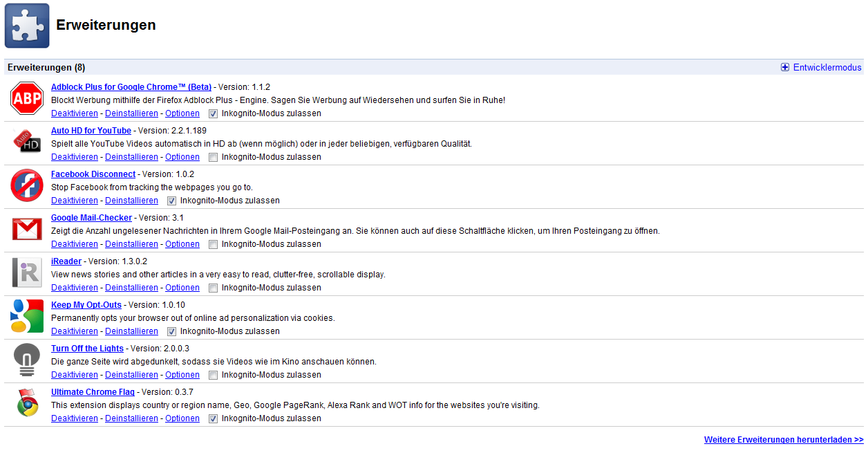Viewport: 868px width, 453px height.
Task: Click the Keep My Opt-Outs icon
Action: tap(27, 316)
